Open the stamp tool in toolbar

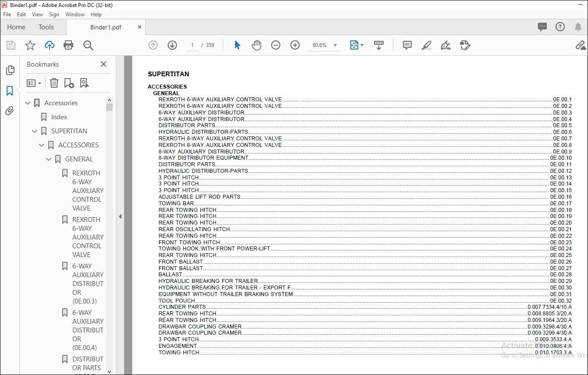(465, 45)
